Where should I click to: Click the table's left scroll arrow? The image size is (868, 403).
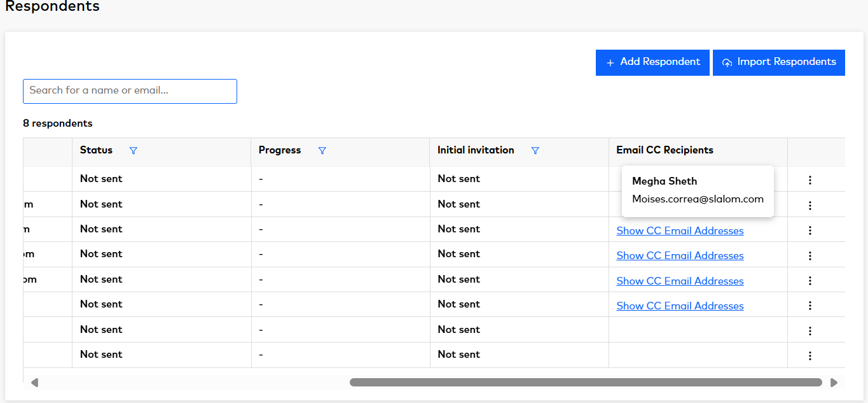(35, 383)
